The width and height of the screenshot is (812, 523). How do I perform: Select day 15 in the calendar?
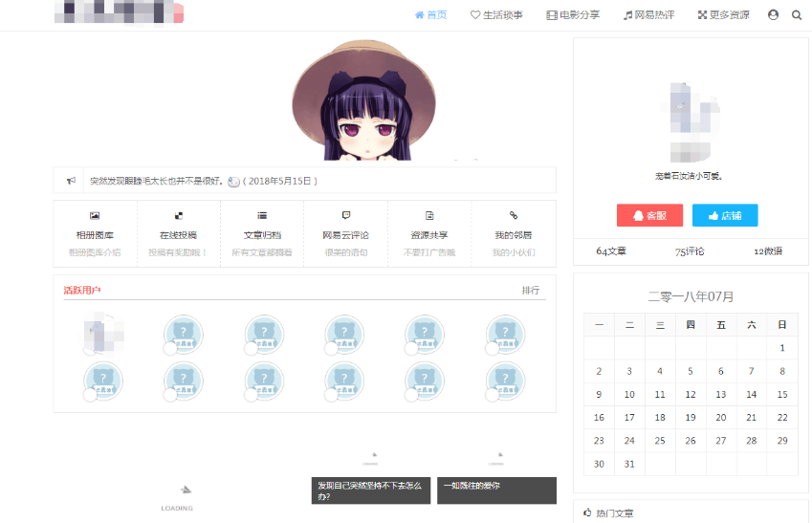[782, 395]
